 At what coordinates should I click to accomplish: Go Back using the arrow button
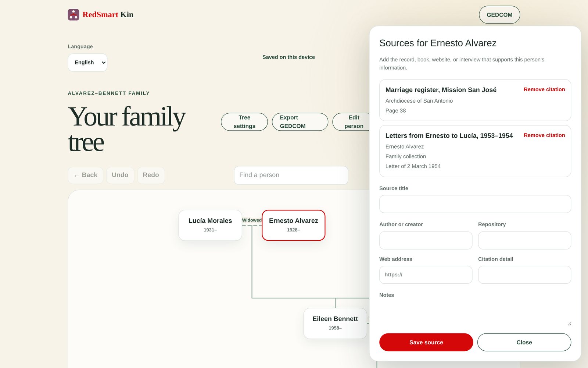(86, 175)
